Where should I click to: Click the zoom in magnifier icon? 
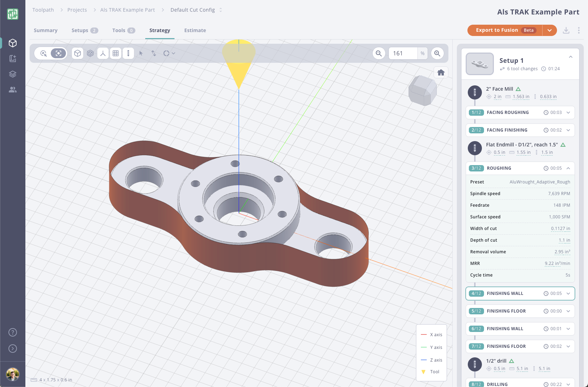tap(437, 53)
